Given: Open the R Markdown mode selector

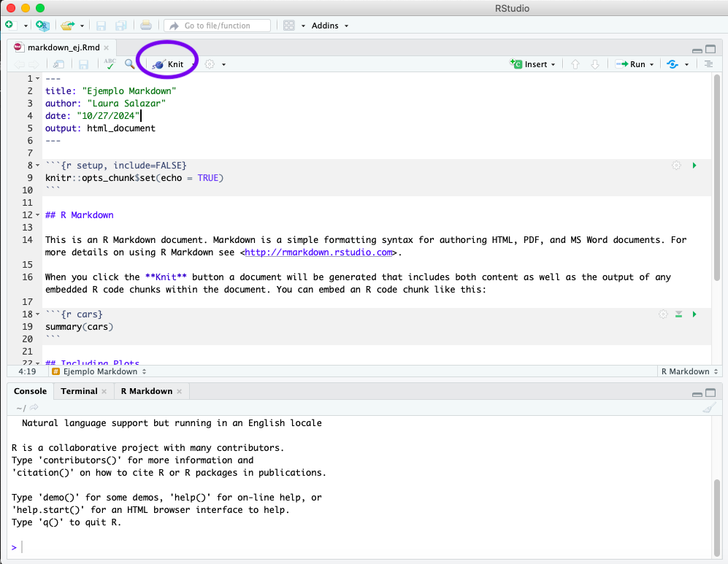Looking at the screenshot, I should coord(687,371).
